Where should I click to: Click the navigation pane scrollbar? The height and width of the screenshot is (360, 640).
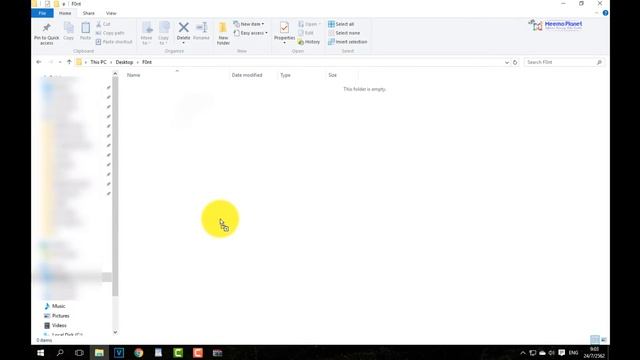(x=115, y=187)
